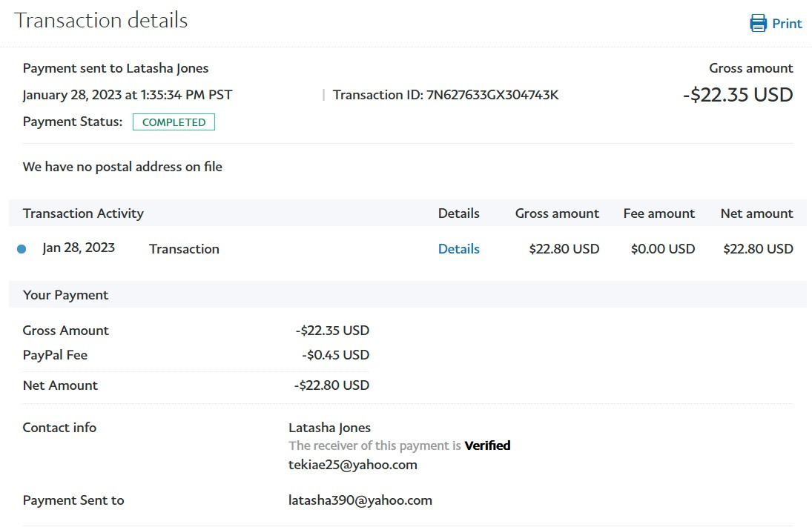Click the blue dot beside Jan 28, 2023
This screenshot has width=812, height=527.
22,249
